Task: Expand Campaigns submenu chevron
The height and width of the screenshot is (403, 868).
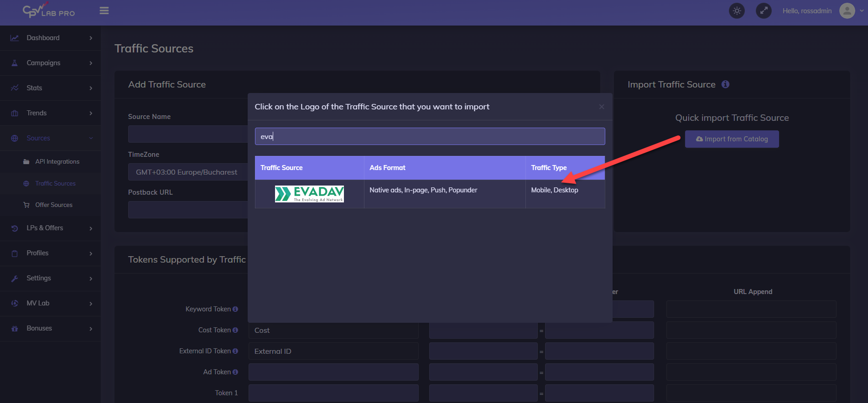Action: pos(91,63)
